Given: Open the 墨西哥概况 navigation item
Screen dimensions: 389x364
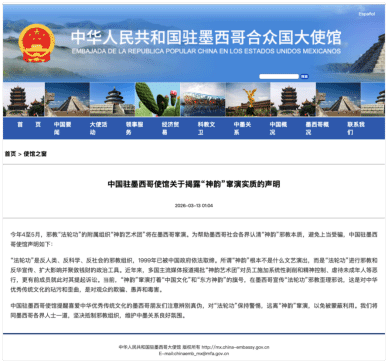Looking at the screenshot, I should 317,128.
